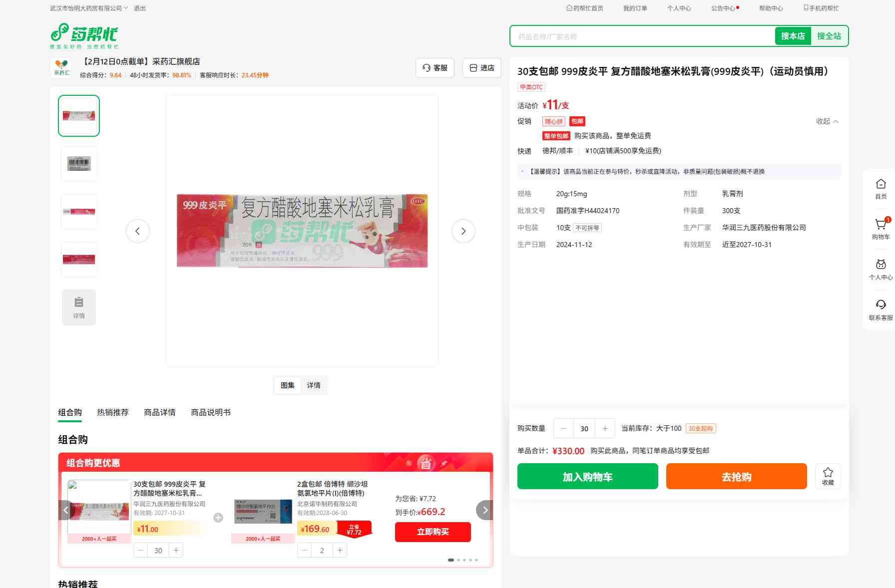
Task: Open the 详情 document icon under thumbnails
Action: pyautogui.click(x=79, y=307)
